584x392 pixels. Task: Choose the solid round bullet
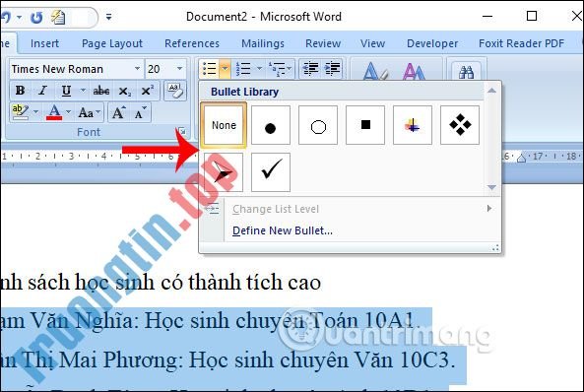coord(271,125)
